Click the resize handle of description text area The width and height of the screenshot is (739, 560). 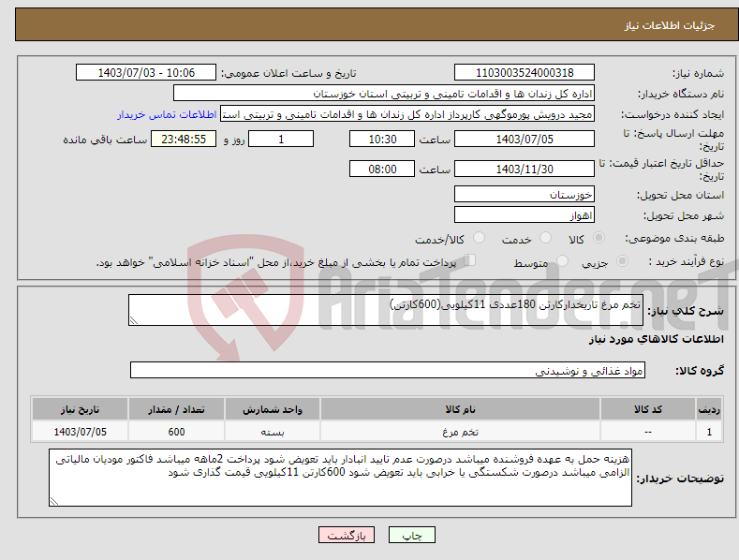tap(133, 321)
